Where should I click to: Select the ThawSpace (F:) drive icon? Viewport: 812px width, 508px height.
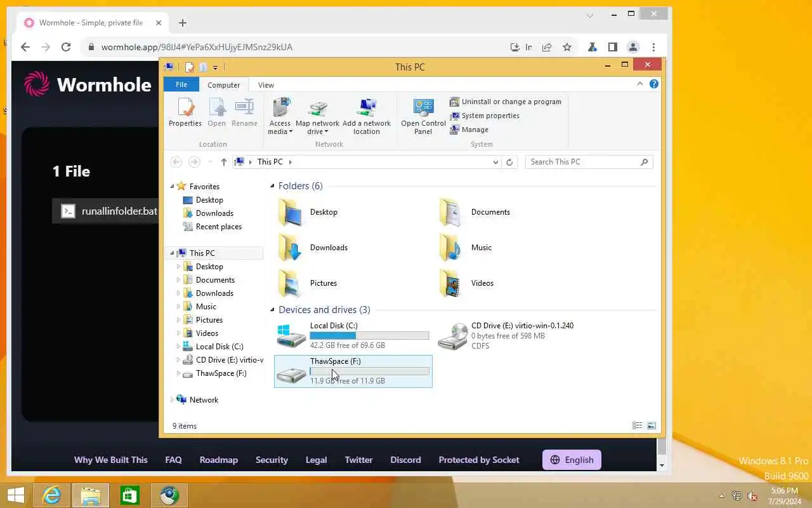(x=291, y=375)
